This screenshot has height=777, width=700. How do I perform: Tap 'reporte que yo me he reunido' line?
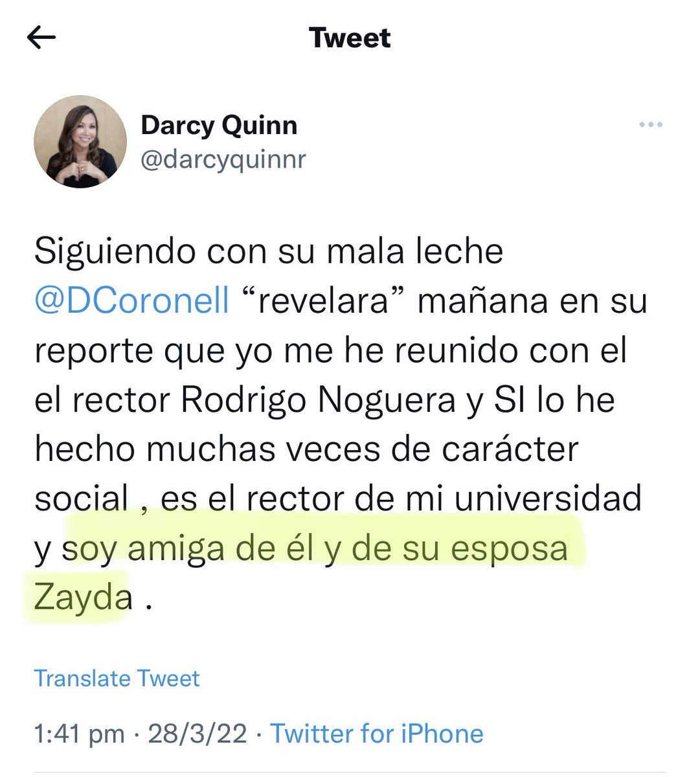point(330,351)
